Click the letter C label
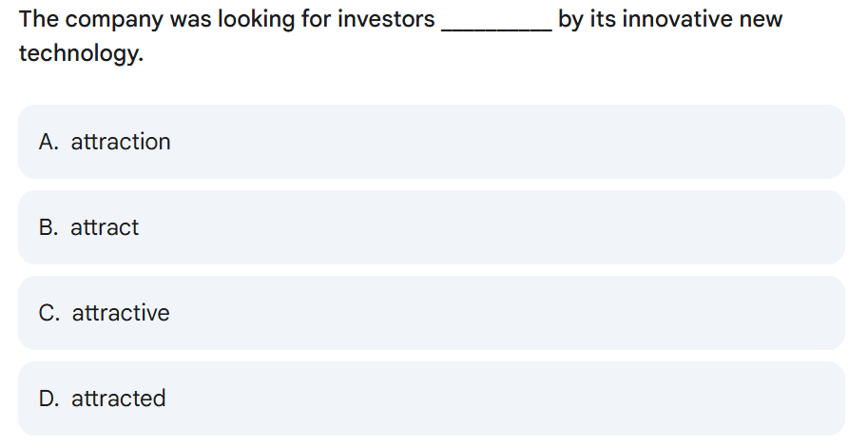Image resolution: width=868 pixels, height=448 pixels. (48, 314)
